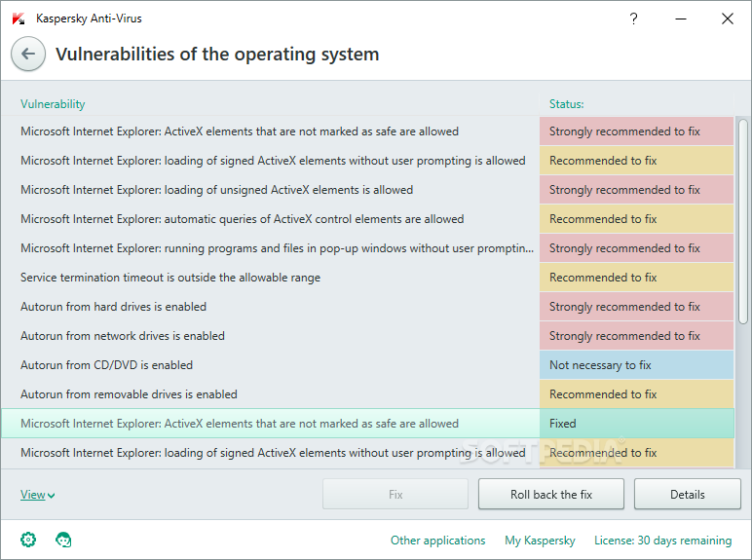
Task: Click License: 30 days remaining
Action: [662, 541]
